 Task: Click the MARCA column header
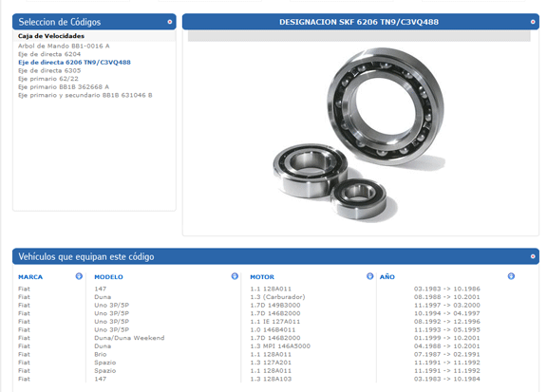[x=30, y=277]
